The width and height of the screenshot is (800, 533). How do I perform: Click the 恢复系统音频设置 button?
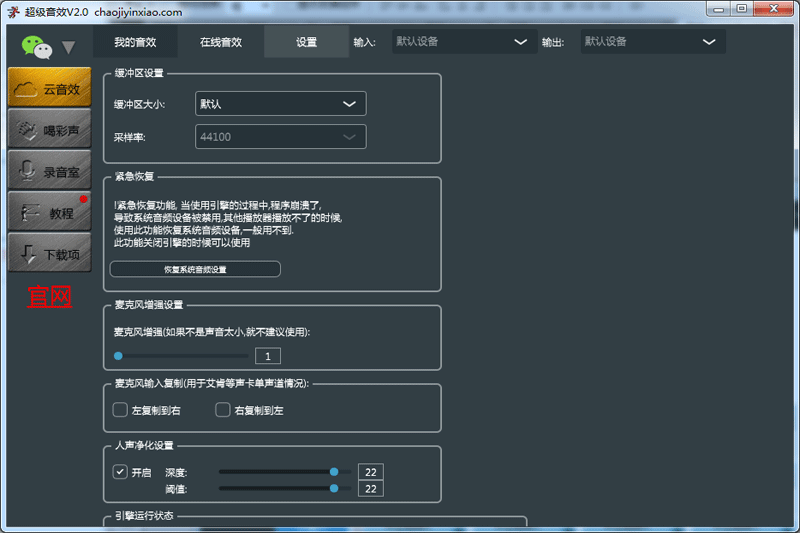(x=195, y=269)
